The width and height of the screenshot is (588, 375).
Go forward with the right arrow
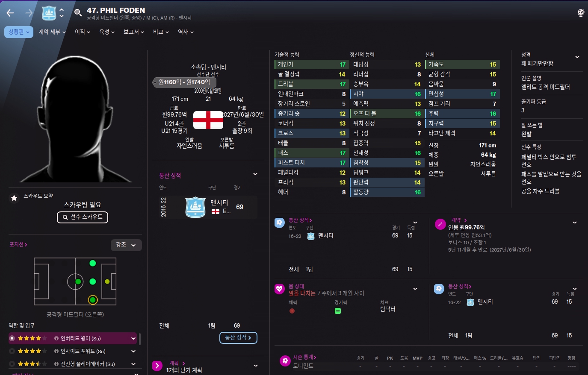[x=29, y=13]
